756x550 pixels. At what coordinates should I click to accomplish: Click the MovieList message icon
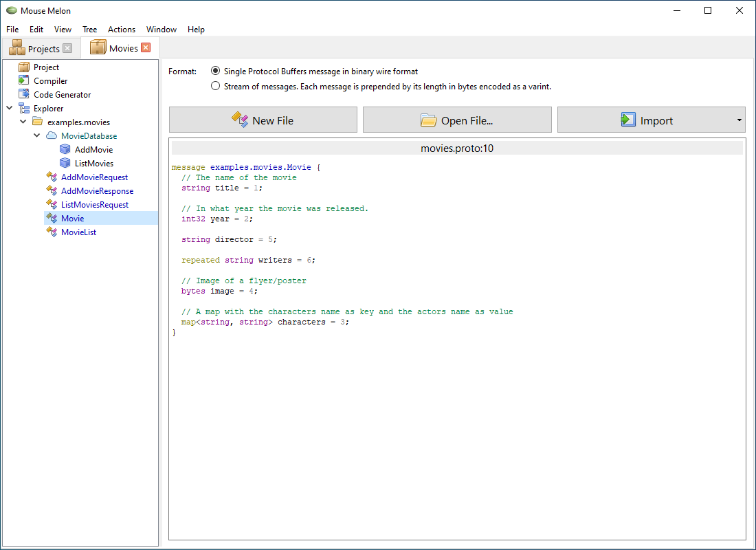51,232
